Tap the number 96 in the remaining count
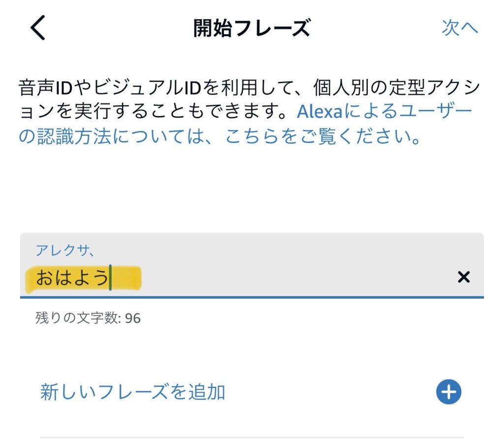The width and height of the screenshot is (504, 439). tap(132, 318)
